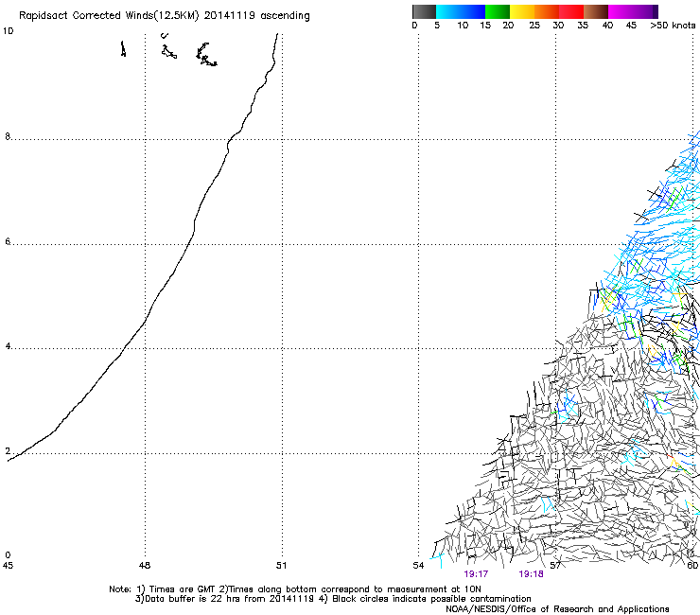
Task: Click the green 15-20 knots color segment
Action: pos(498,11)
